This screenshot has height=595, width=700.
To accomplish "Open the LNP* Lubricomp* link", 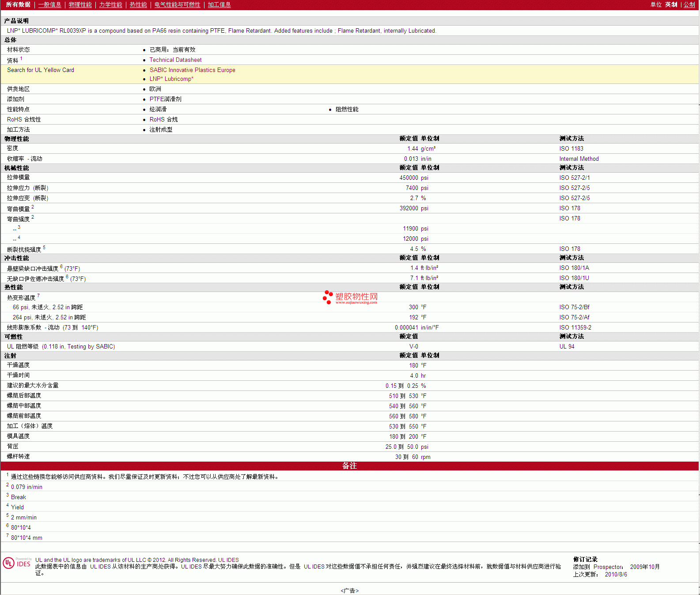I will click(x=171, y=79).
